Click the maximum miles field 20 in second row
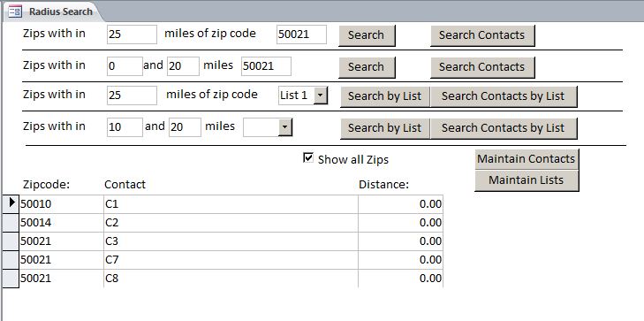This screenshot has width=644, height=321. pyautogui.click(x=183, y=66)
